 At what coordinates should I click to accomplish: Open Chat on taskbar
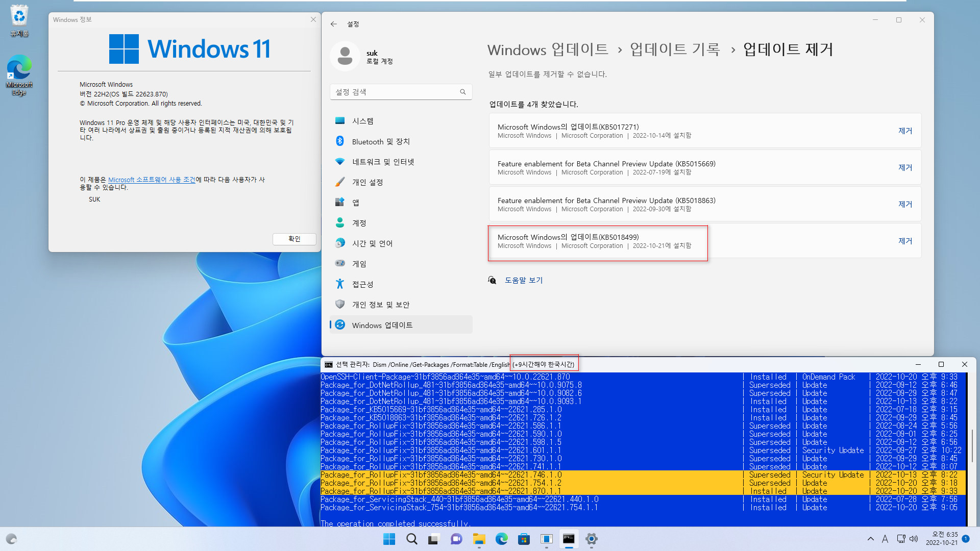456,539
